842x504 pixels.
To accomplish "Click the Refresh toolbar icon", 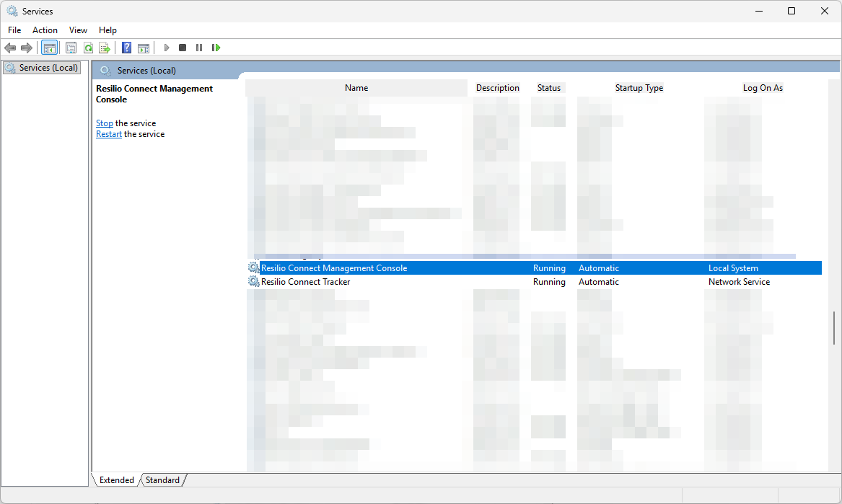I will tap(88, 48).
